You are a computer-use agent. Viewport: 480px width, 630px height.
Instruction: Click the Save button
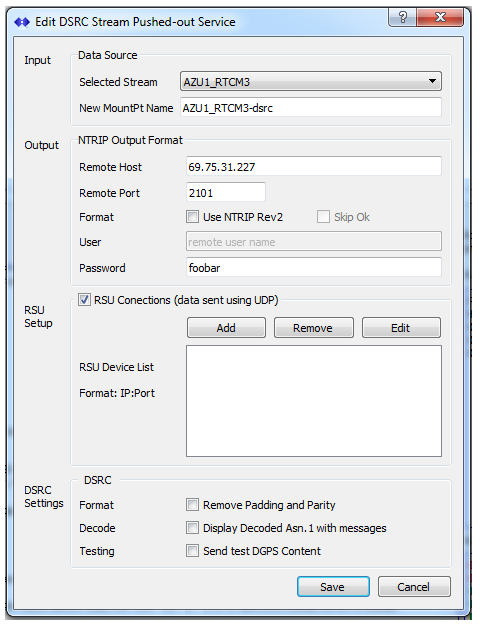333,587
